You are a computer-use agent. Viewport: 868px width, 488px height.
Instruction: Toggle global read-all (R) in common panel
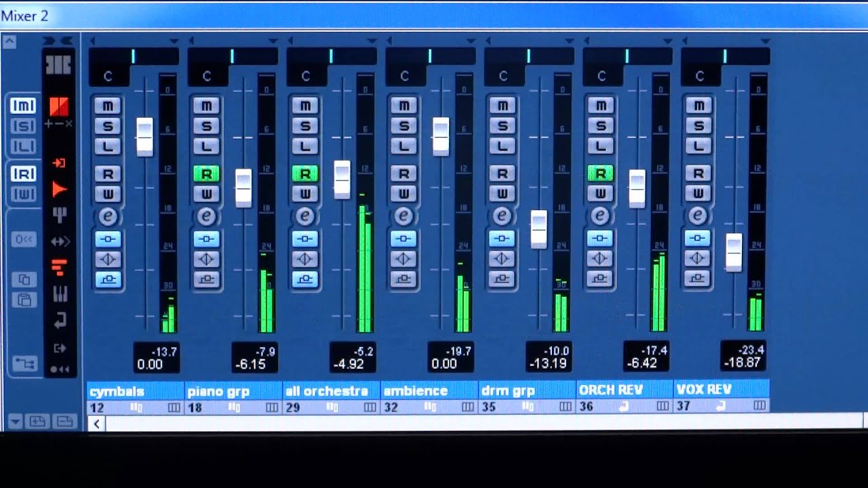click(x=23, y=174)
